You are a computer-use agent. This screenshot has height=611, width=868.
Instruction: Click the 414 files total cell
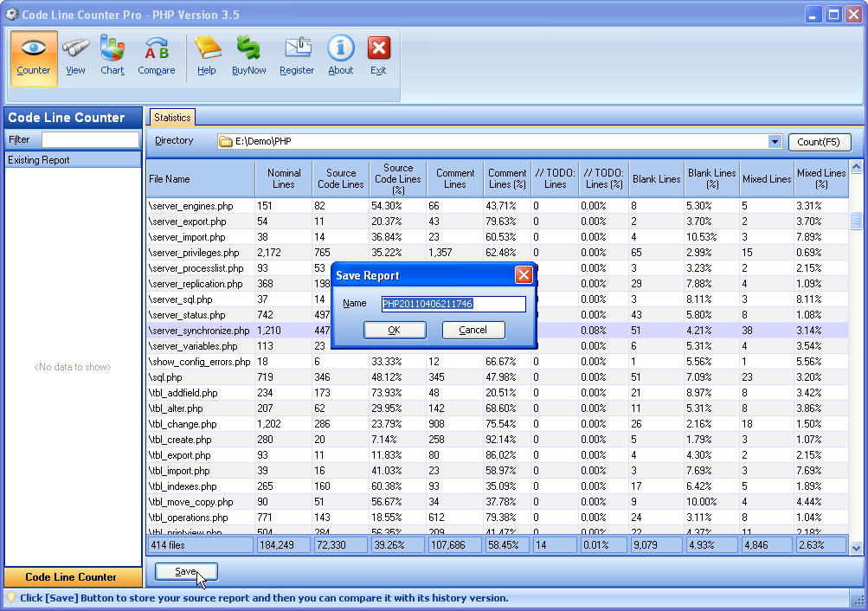(201, 545)
